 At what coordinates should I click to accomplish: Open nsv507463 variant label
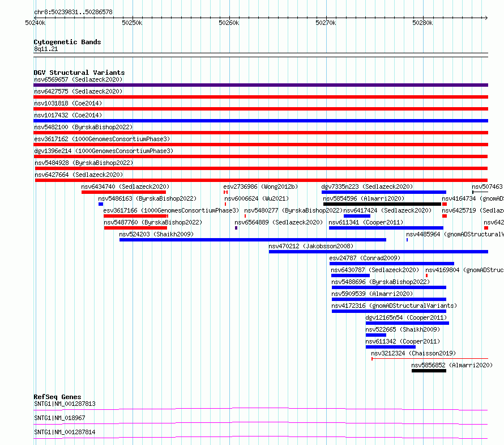point(487,187)
